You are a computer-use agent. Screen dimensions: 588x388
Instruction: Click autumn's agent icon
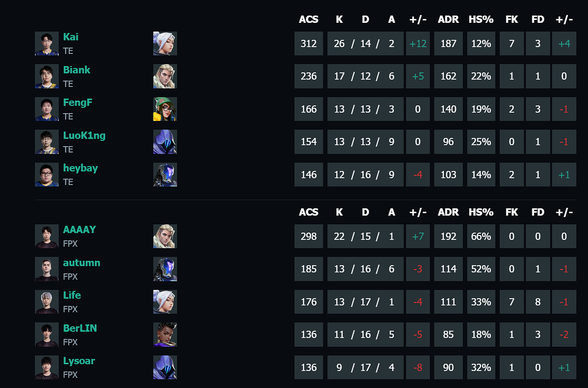click(x=165, y=269)
